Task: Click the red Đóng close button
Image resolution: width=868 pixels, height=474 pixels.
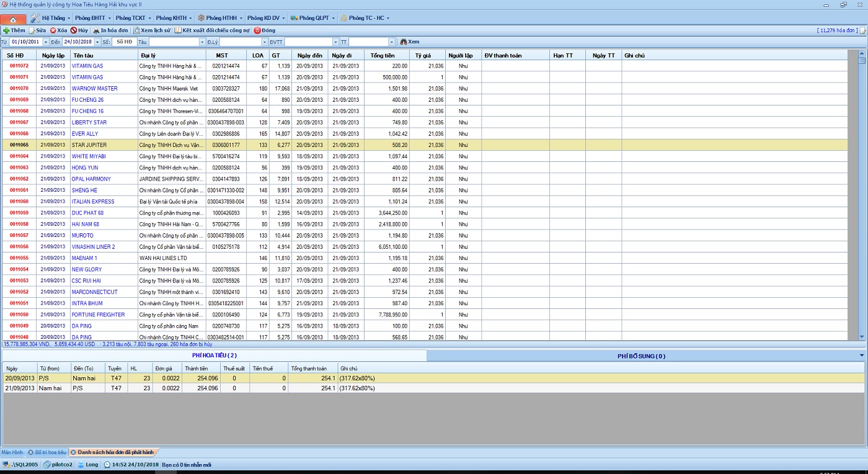Action: tap(265, 30)
